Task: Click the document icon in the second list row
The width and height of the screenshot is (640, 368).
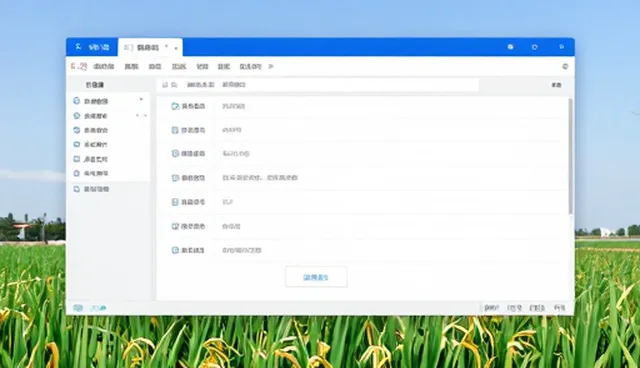Action: click(x=175, y=130)
